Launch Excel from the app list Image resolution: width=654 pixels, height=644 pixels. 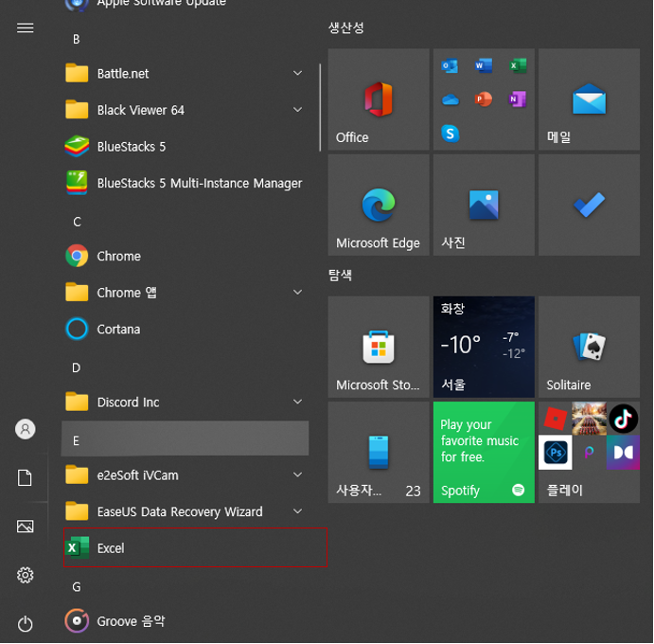186,547
